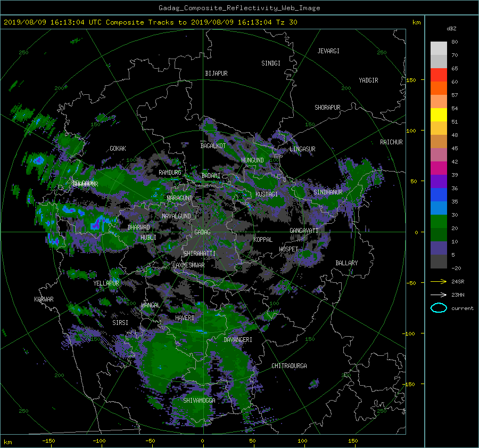Select the dark gray 5 to -20 swatch
The height and width of the screenshot is (448, 479).
(x=439, y=262)
